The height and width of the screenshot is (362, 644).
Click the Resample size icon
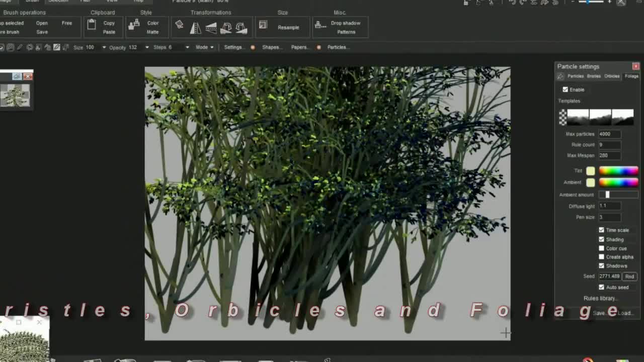pos(263,25)
